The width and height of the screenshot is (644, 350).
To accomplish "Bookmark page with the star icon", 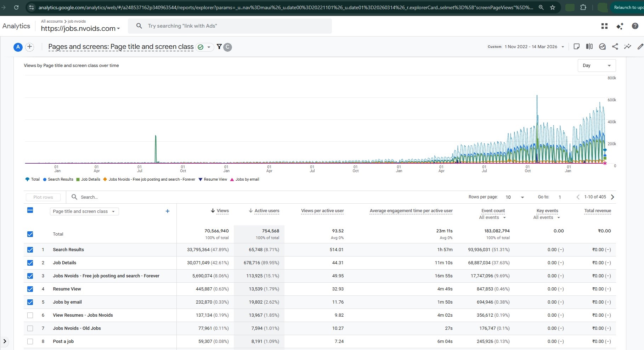I will pos(553,7).
